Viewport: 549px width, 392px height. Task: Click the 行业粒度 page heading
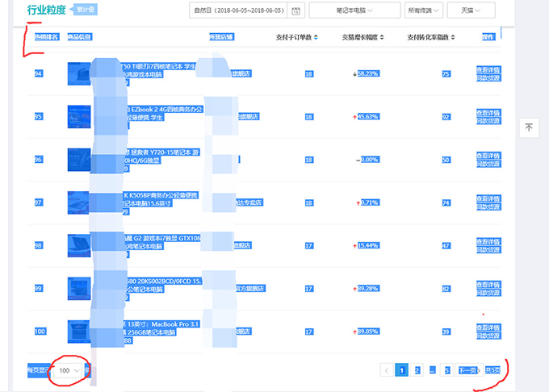[x=47, y=10]
